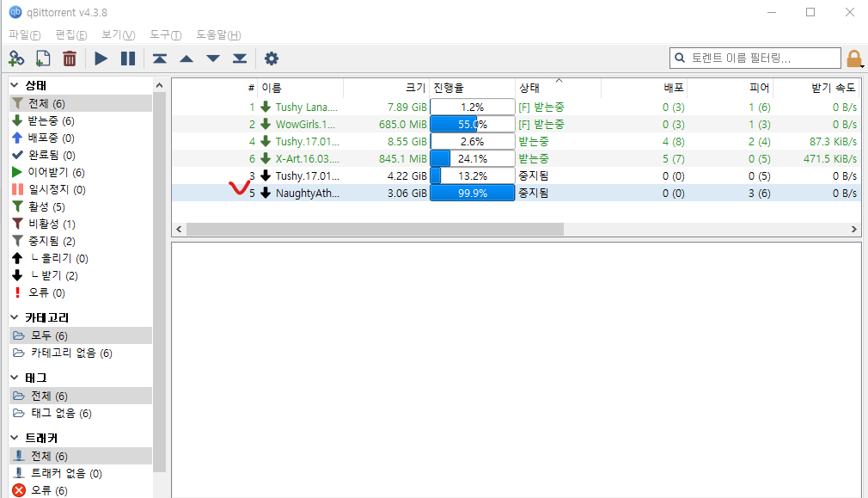Screen dimensions: 868x498
Task: Open the 보기 menu
Action: [x=118, y=35]
